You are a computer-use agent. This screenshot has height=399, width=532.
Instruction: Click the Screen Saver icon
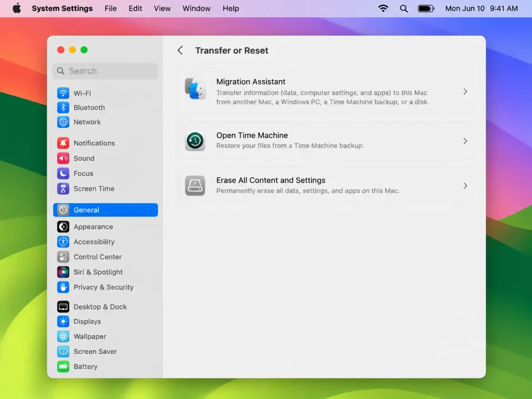click(63, 352)
